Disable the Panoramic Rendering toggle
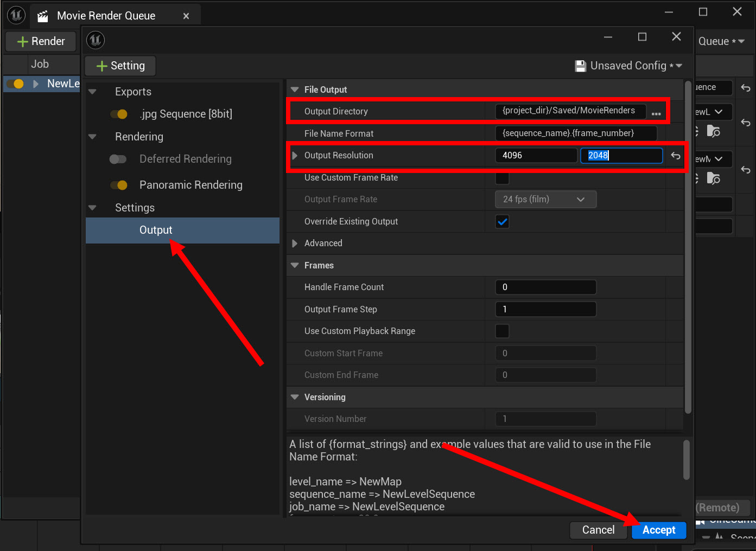Viewport: 756px width, 551px height. (118, 185)
